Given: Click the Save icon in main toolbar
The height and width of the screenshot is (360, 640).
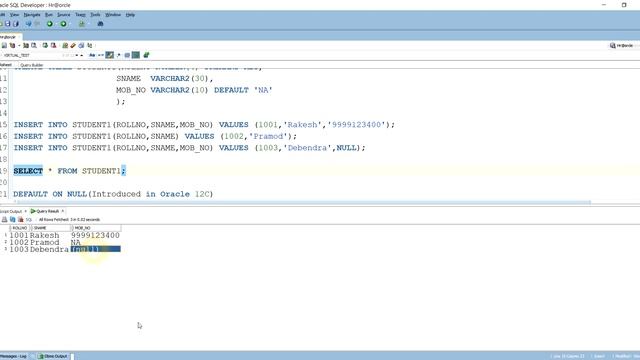Looking at the screenshot, I should coord(8,24).
